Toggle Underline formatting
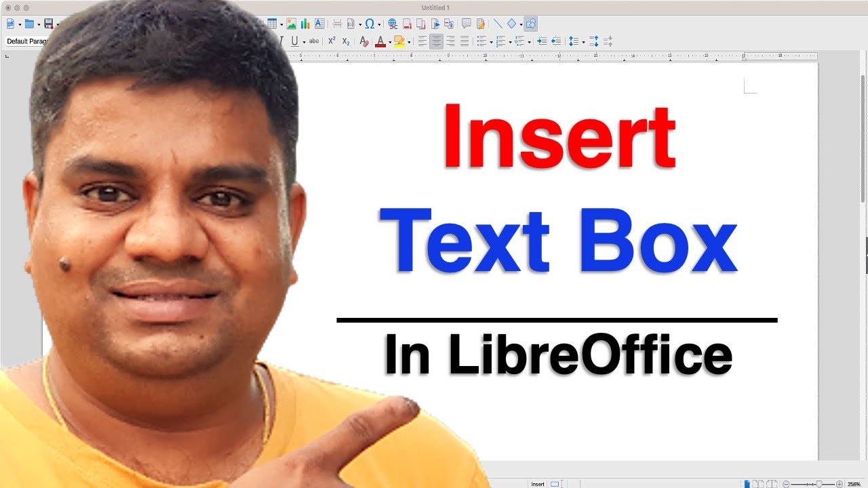The height and width of the screenshot is (488, 868). click(x=294, y=41)
